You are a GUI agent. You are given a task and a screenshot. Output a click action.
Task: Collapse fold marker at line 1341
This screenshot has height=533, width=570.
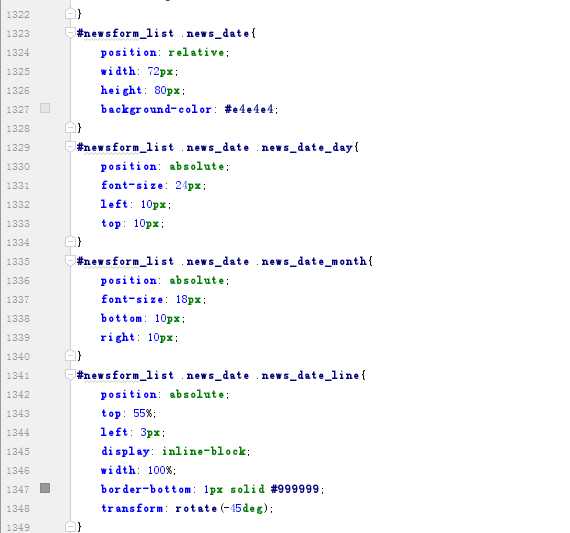pyautogui.click(x=69, y=374)
